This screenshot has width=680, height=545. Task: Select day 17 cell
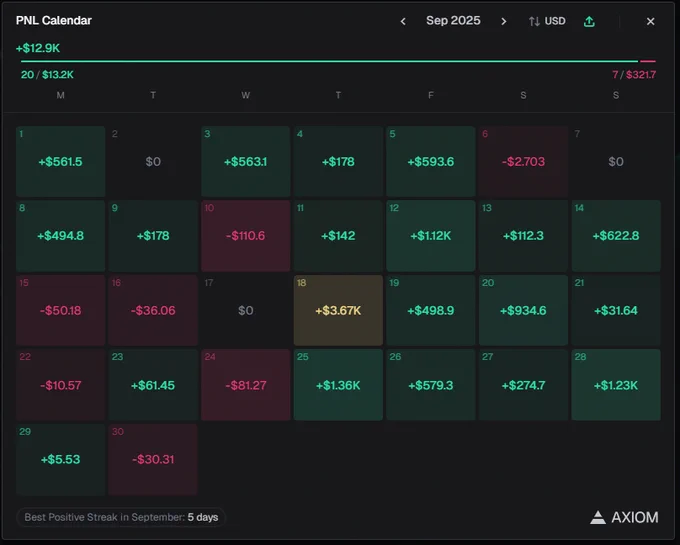click(245, 310)
